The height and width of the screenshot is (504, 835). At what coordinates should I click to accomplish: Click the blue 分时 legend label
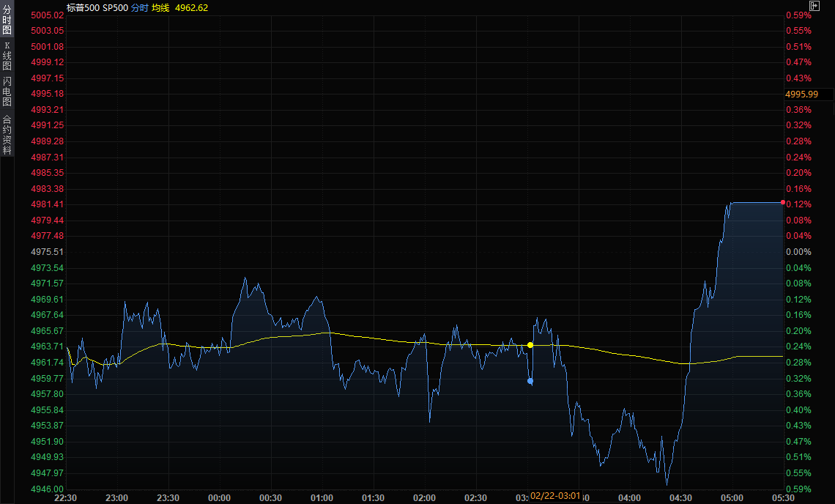(139, 7)
